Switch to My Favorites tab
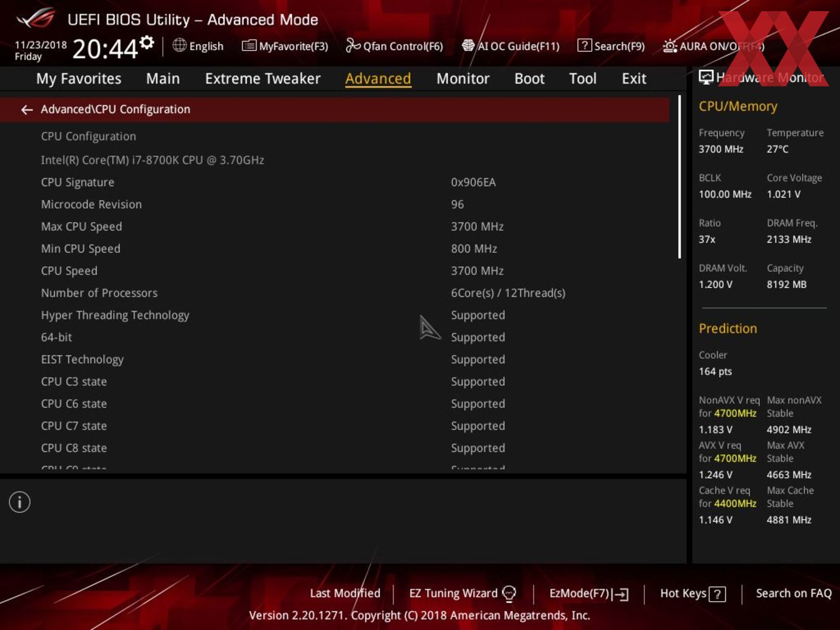This screenshot has height=630, width=840. click(x=78, y=78)
